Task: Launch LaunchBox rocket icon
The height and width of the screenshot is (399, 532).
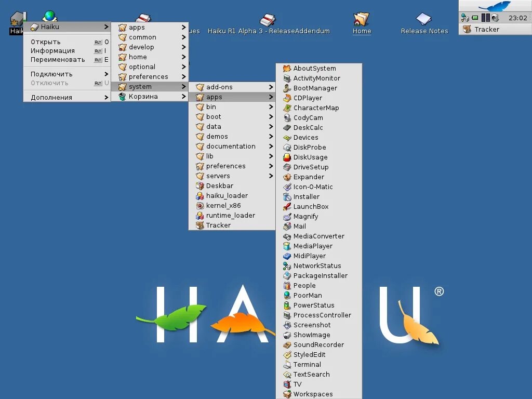Action: coord(287,206)
